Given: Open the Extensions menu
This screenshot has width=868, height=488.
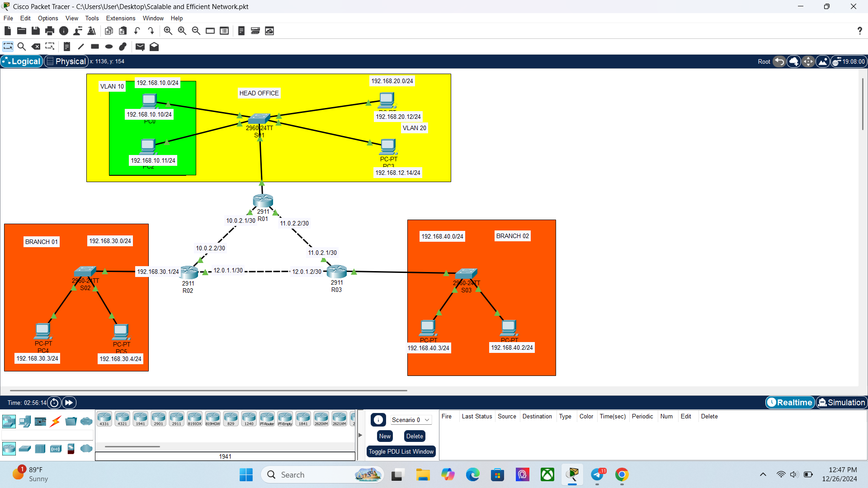Looking at the screenshot, I should pos(120,18).
